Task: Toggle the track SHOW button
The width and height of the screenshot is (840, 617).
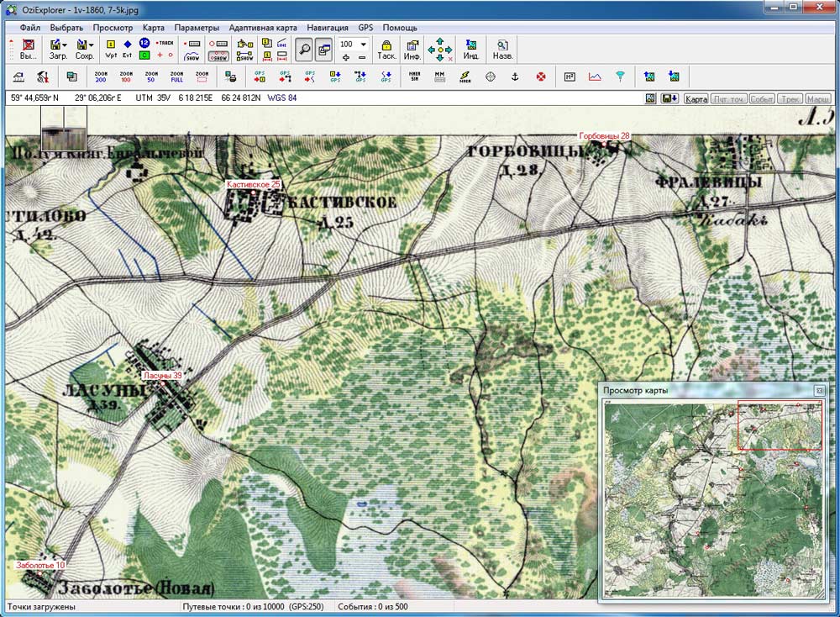Action: (x=192, y=55)
